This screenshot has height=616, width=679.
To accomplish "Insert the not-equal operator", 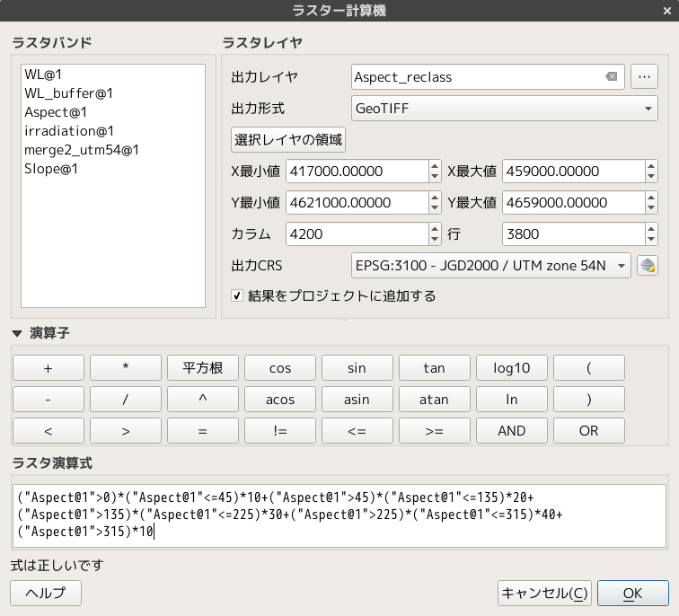I will tap(279, 431).
